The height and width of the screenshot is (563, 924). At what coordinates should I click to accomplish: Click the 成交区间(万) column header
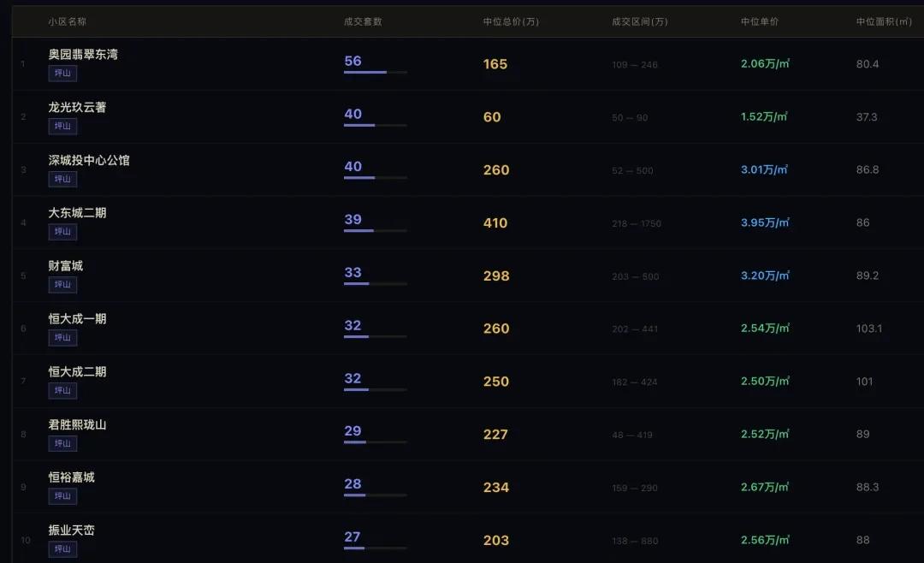(x=640, y=21)
